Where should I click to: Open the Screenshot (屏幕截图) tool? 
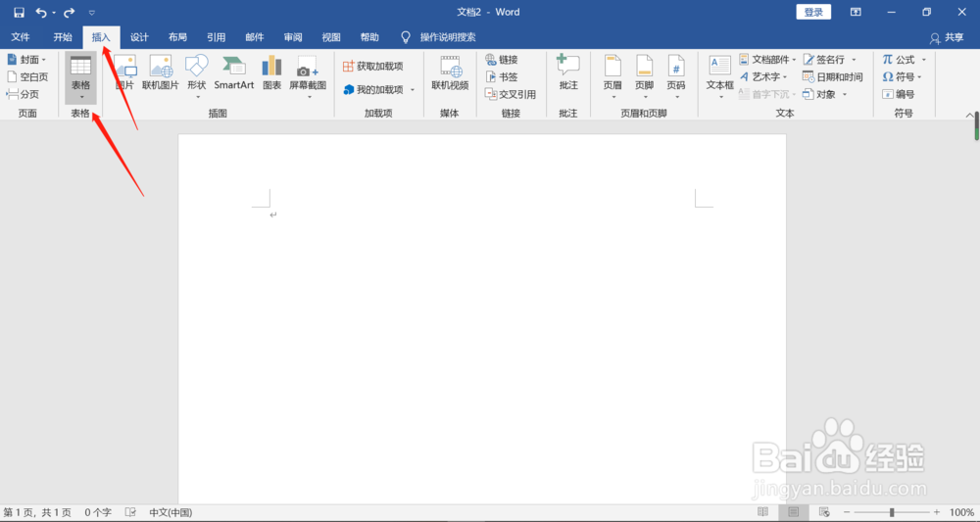[x=308, y=76]
